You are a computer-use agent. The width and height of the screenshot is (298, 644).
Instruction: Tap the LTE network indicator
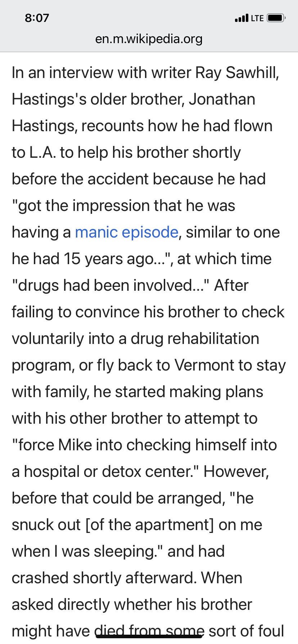point(257,18)
